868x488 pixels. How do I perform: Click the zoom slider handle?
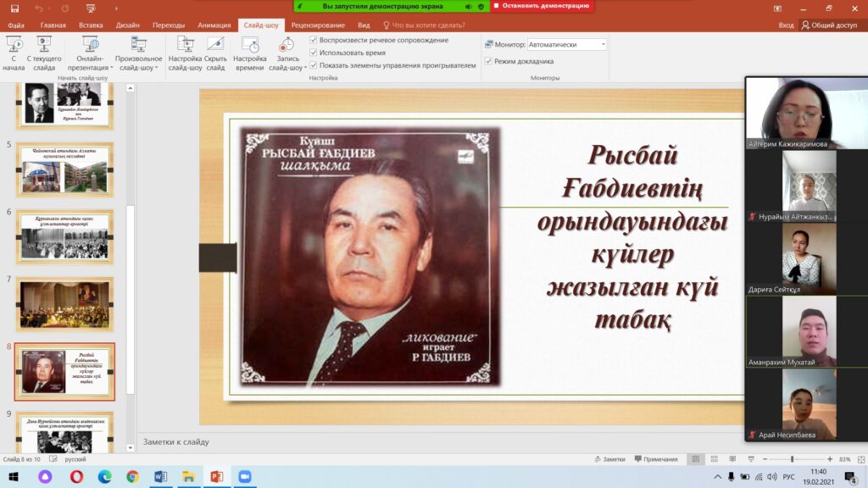click(x=793, y=459)
